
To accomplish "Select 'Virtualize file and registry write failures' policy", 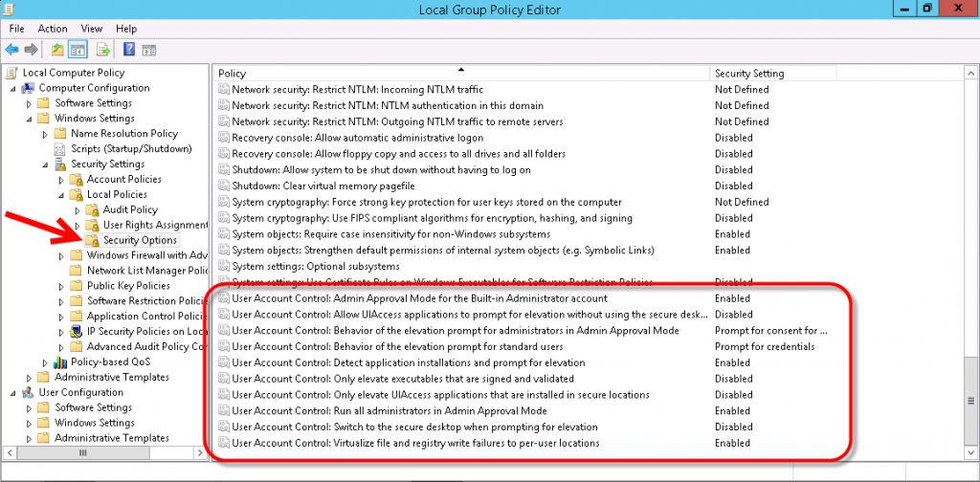I will 415,444.
